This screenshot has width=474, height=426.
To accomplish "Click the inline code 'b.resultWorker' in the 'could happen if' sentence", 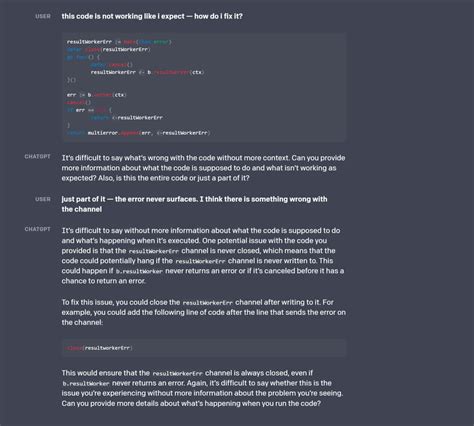I will 139,271.
